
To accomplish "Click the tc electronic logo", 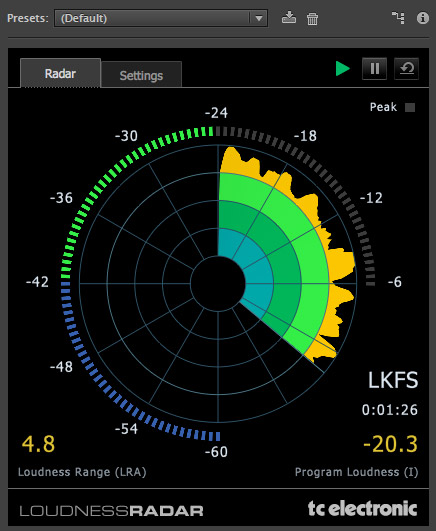I will pos(362,509).
